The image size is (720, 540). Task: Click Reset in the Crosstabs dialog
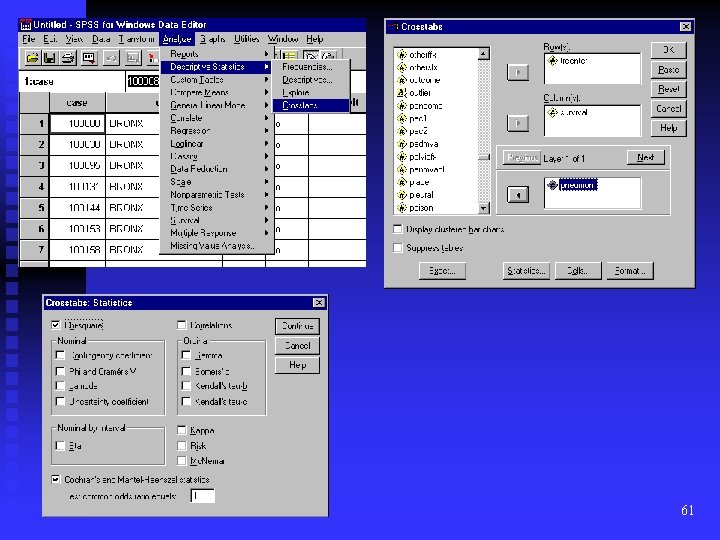[668, 89]
